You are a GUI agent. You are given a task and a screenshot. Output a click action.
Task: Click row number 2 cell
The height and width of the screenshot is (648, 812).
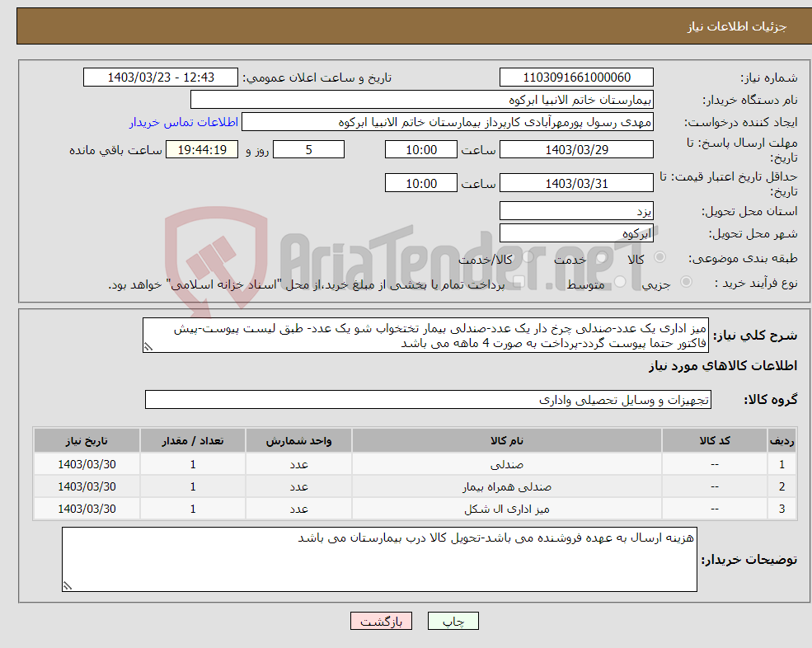point(782,486)
